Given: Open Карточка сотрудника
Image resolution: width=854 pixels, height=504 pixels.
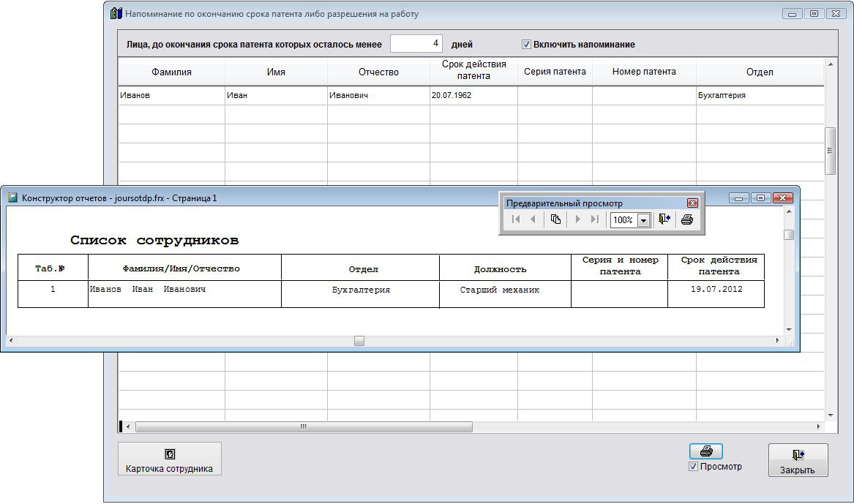Looking at the screenshot, I should [169, 459].
